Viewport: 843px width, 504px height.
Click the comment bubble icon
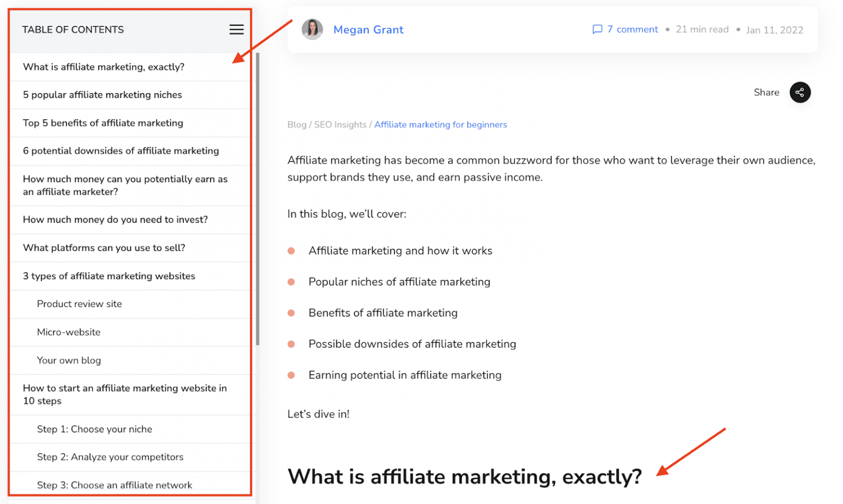pyautogui.click(x=597, y=30)
